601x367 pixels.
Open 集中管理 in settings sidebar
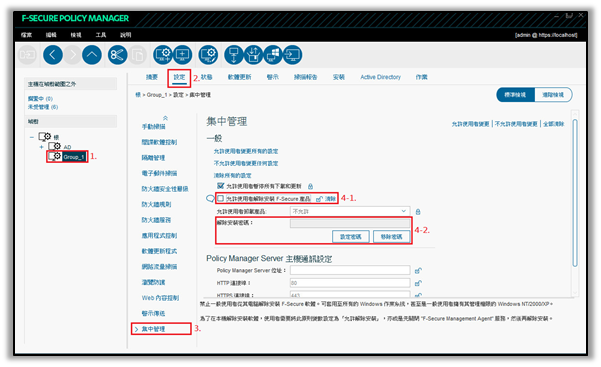click(x=153, y=329)
